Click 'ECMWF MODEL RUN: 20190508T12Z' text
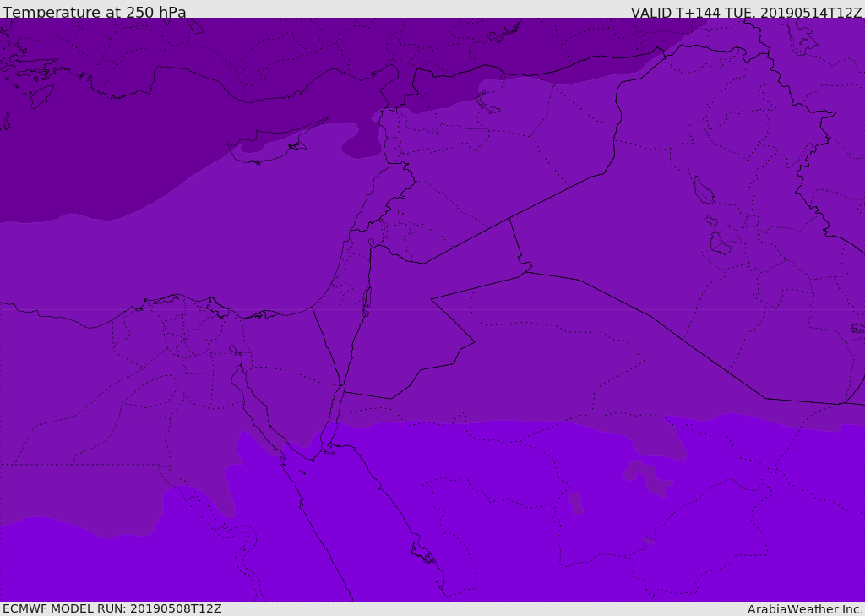This screenshot has width=865, height=616. (x=112, y=608)
